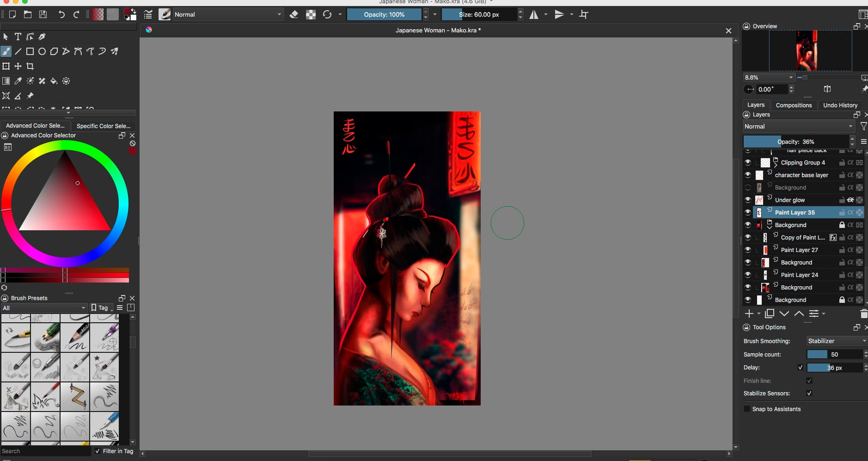Image resolution: width=868 pixels, height=461 pixels.
Task: Select the Rectangle tool
Action: [x=30, y=51]
